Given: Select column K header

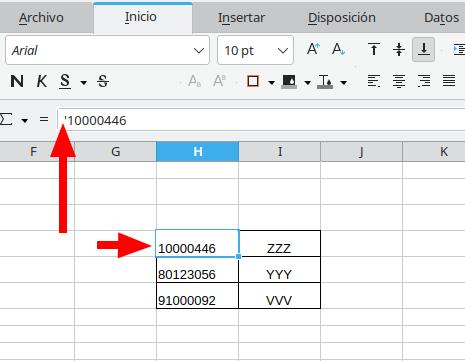Looking at the screenshot, I should click(x=434, y=152).
